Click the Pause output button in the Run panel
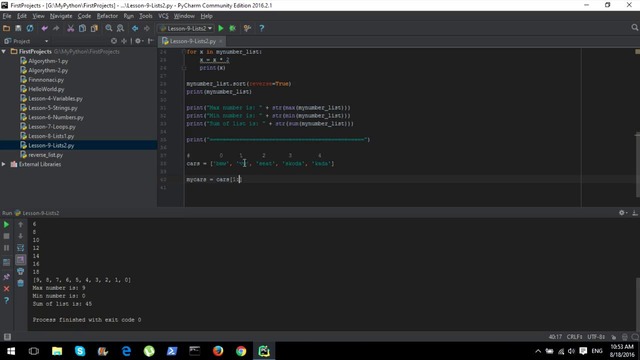Viewport: 640px width, 360px height. (x=6, y=248)
